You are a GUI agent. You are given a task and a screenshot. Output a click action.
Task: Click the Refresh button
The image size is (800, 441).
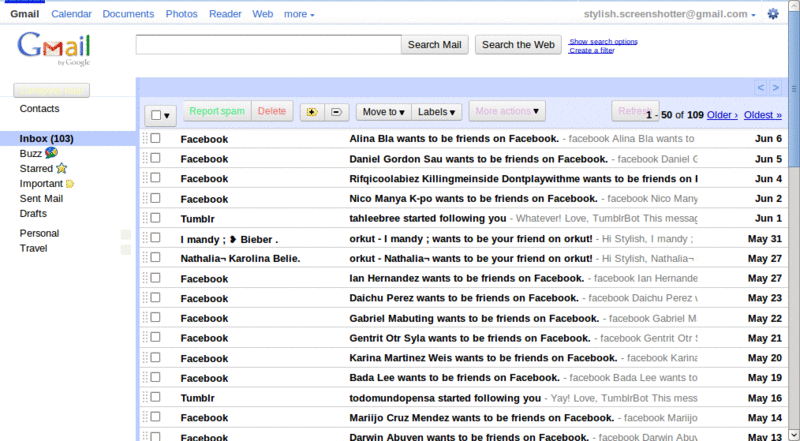click(634, 111)
